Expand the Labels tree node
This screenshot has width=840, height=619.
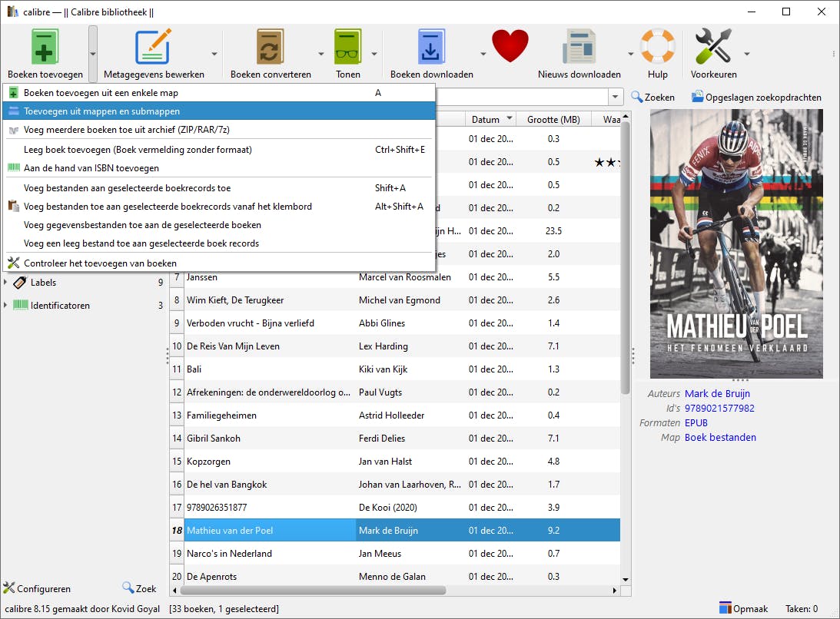tap(5, 282)
